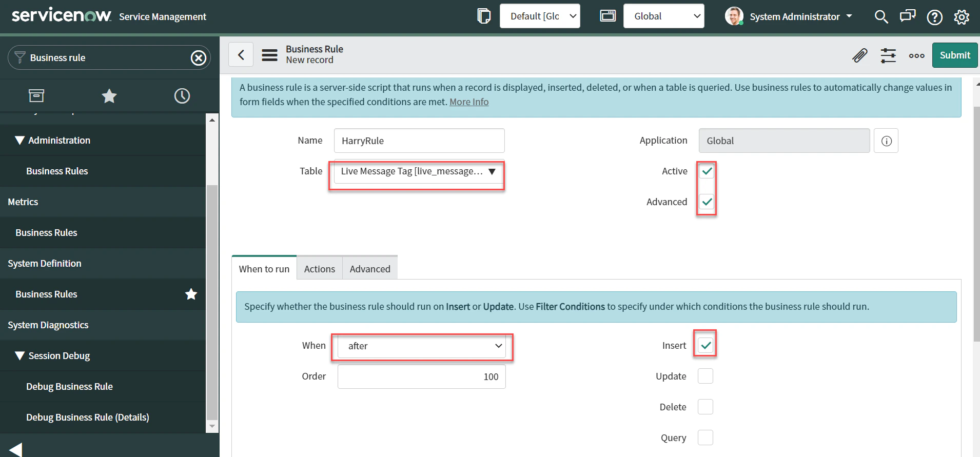
Task: Check the Query checkbox
Action: (705, 438)
